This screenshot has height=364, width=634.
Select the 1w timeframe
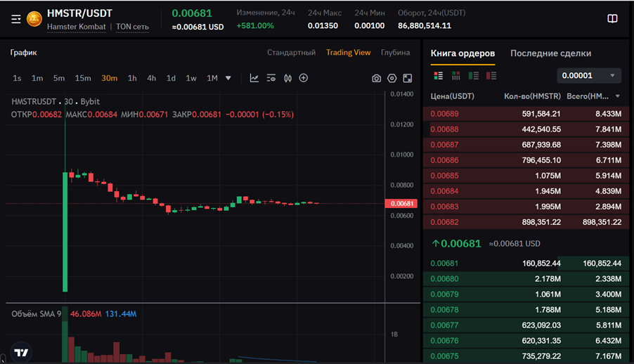pos(191,78)
